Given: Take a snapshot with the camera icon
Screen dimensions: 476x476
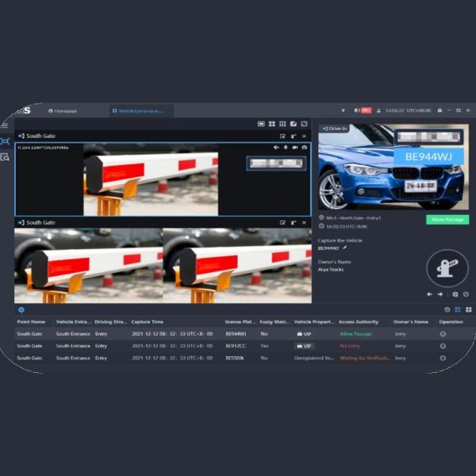Looking at the screenshot, I should click(304, 148).
